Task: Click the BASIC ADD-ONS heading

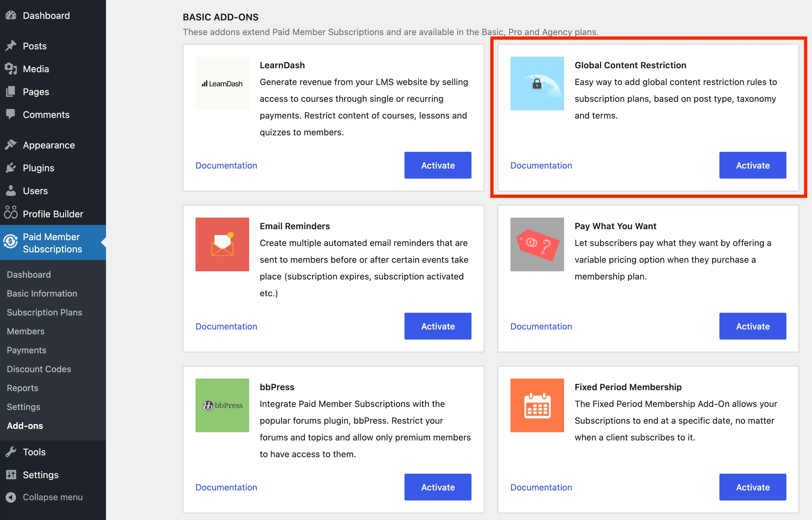Action: click(220, 17)
